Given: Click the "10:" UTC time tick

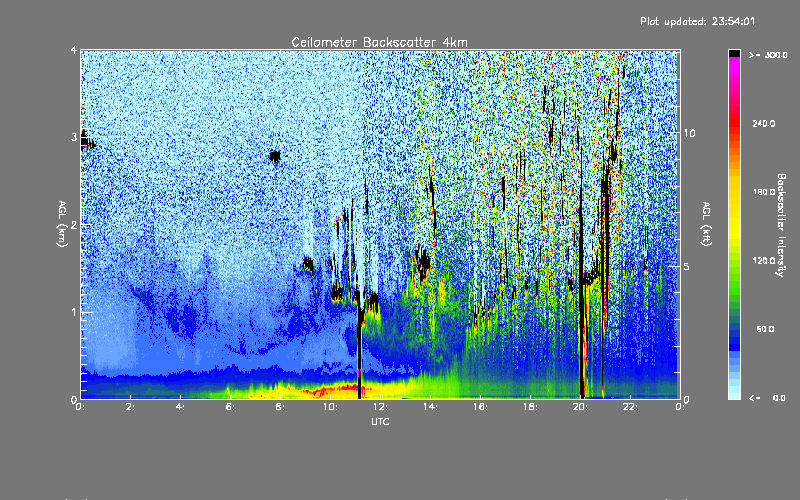Looking at the screenshot, I should click(x=331, y=407).
